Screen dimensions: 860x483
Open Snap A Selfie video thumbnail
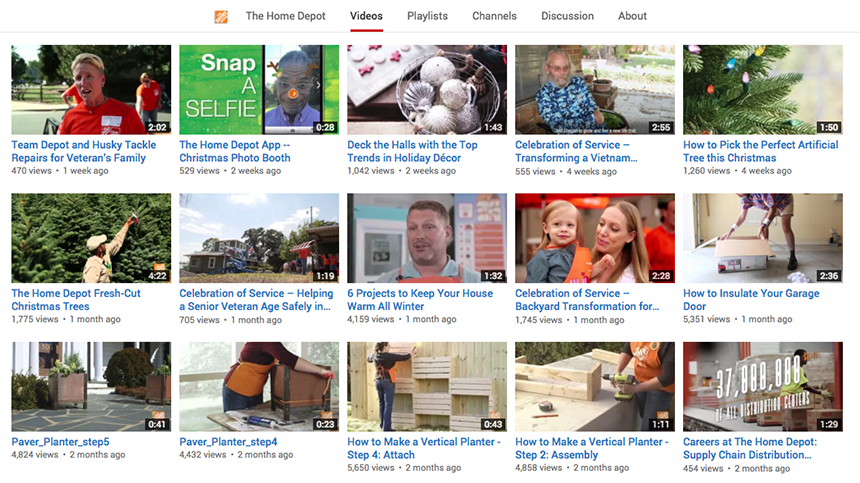pos(259,89)
